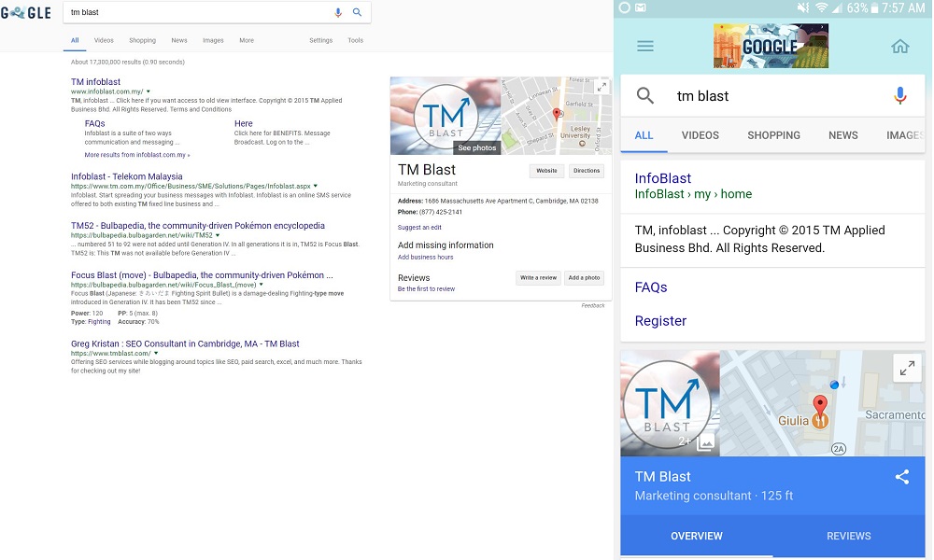Screen dimensions: 934x560
Task: Open the desktop FAQs sitelink
Action: [x=94, y=123]
